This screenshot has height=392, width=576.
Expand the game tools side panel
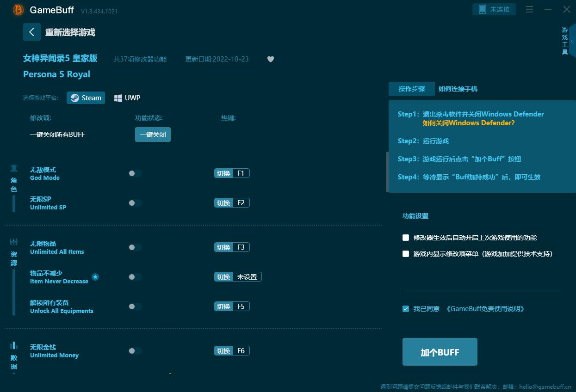point(572,42)
